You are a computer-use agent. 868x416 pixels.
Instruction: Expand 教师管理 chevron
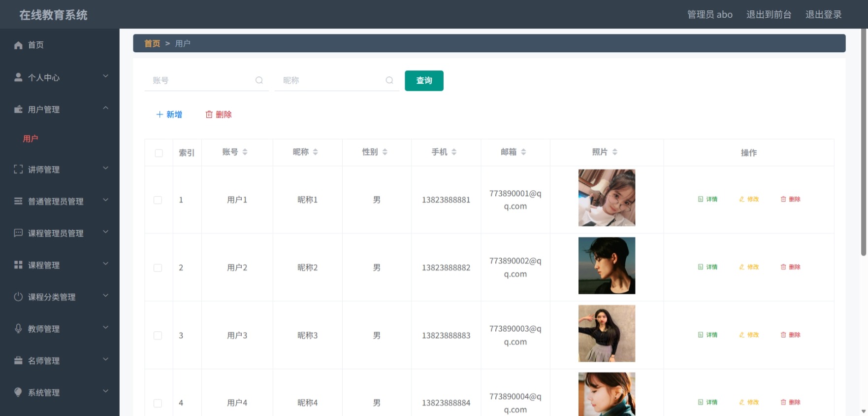tap(105, 327)
